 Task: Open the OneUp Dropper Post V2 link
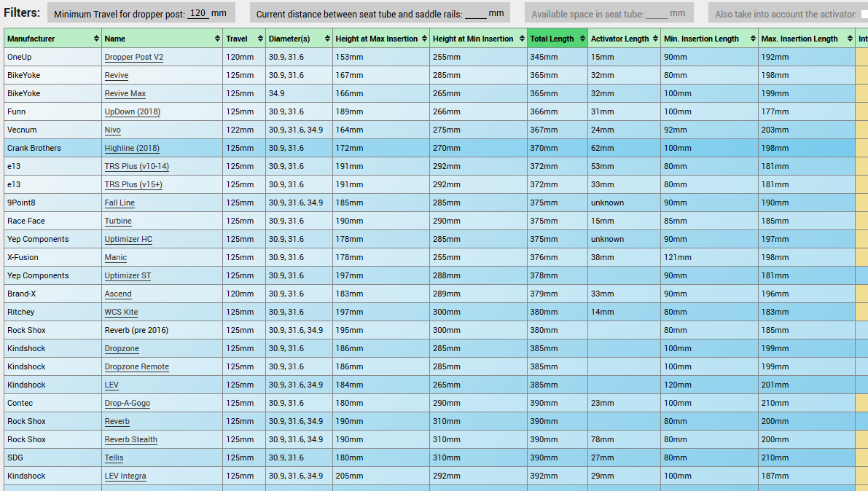click(x=133, y=57)
